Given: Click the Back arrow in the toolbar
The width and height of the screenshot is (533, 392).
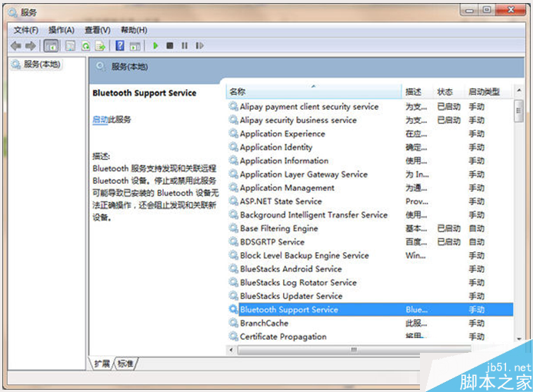Looking at the screenshot, I should [x=15, y=46].
